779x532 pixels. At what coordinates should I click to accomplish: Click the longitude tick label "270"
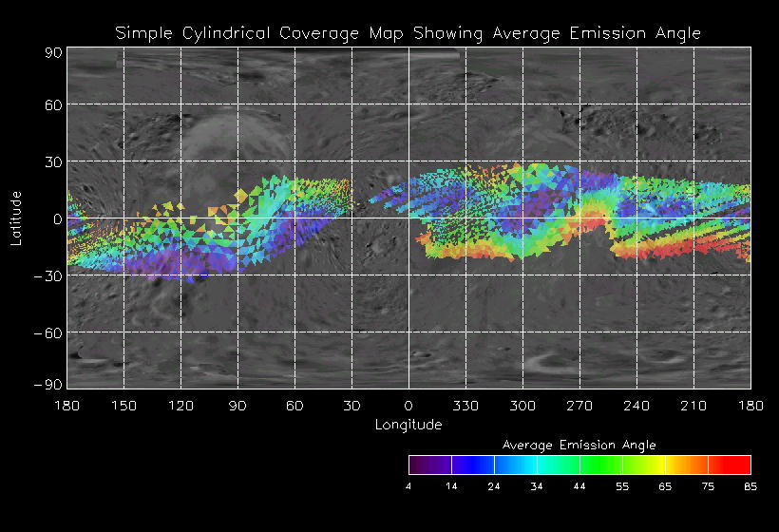click(x=579, y=406)
